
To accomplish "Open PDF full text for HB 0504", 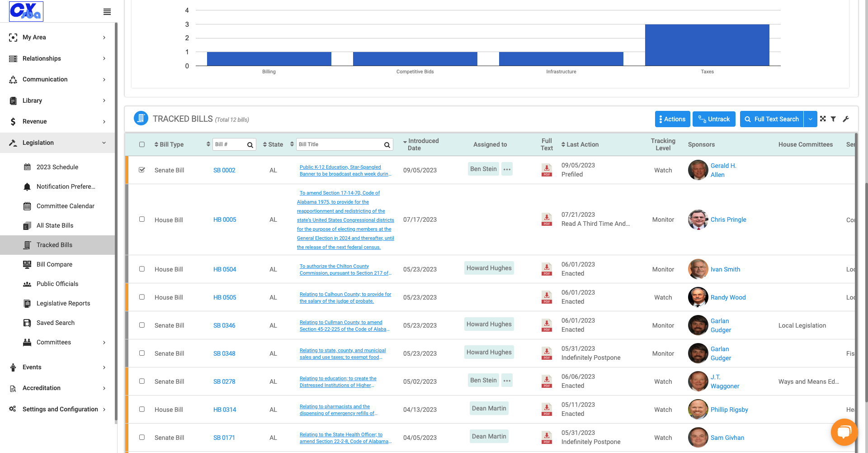I will coord(547,269).
